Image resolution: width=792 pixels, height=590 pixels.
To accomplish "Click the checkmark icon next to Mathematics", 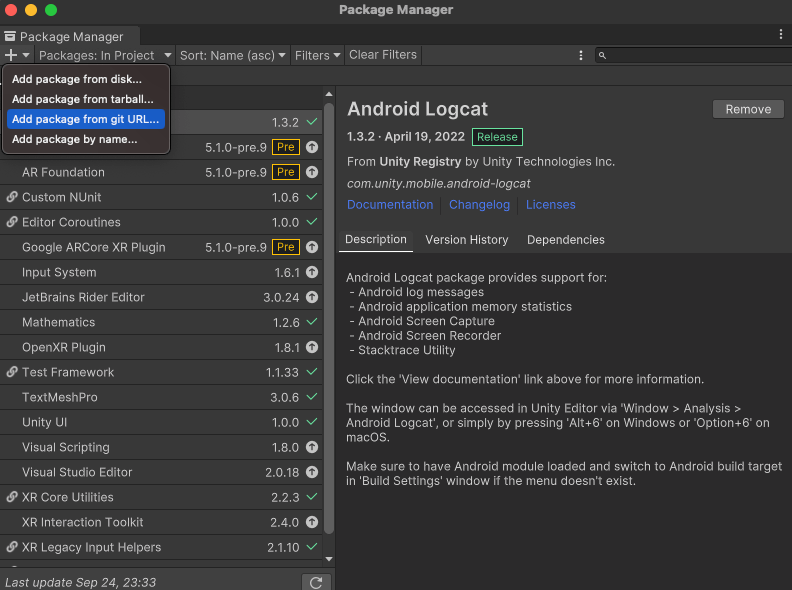I will 312,322.
